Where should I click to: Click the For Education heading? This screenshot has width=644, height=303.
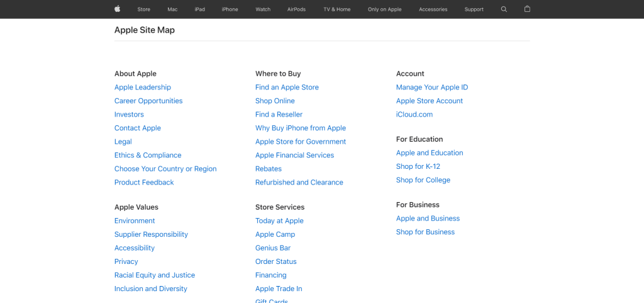[x=419, y=139]
